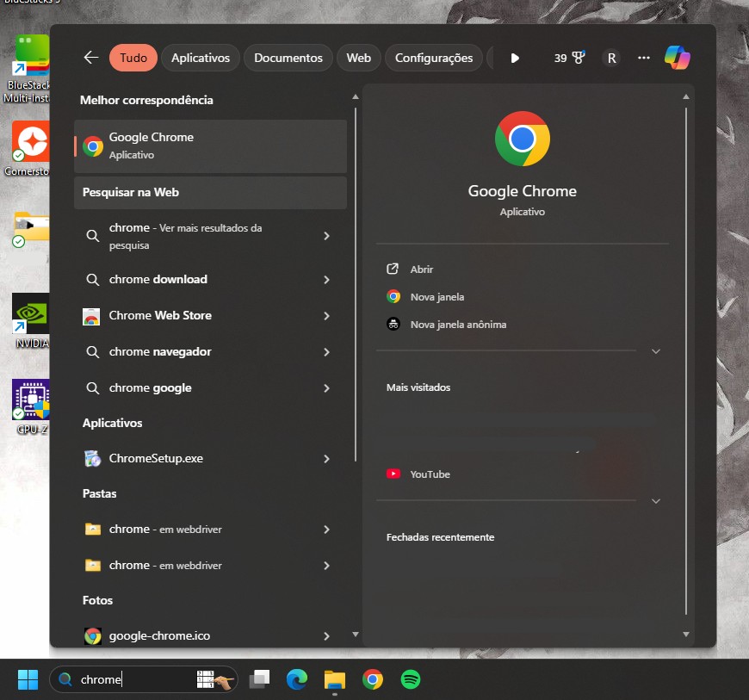
Task: Switch to the Aplicativos filter tab
Action: pos(201,58)
